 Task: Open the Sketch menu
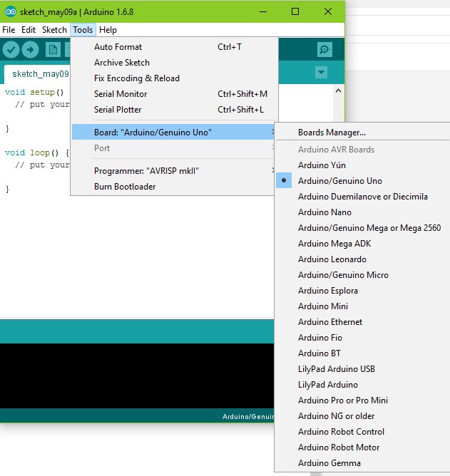pyautogui.click(x=54, y=30)
